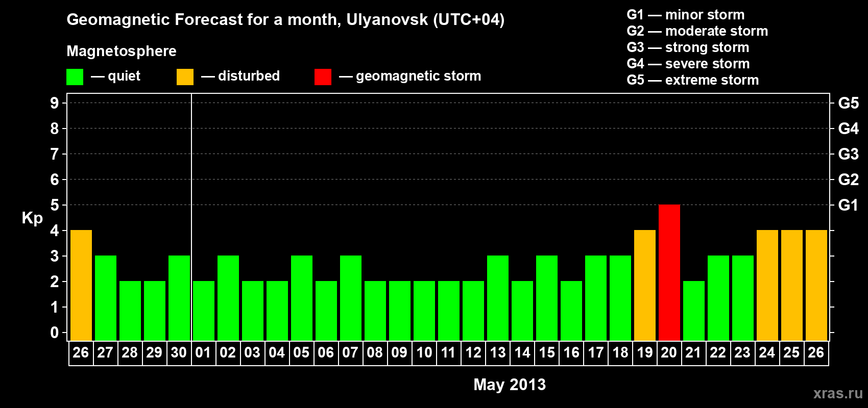The height and width of the screenshot is (408, 868).
Task: Click the green bar above date 30
Action: (x=179, y=298)
